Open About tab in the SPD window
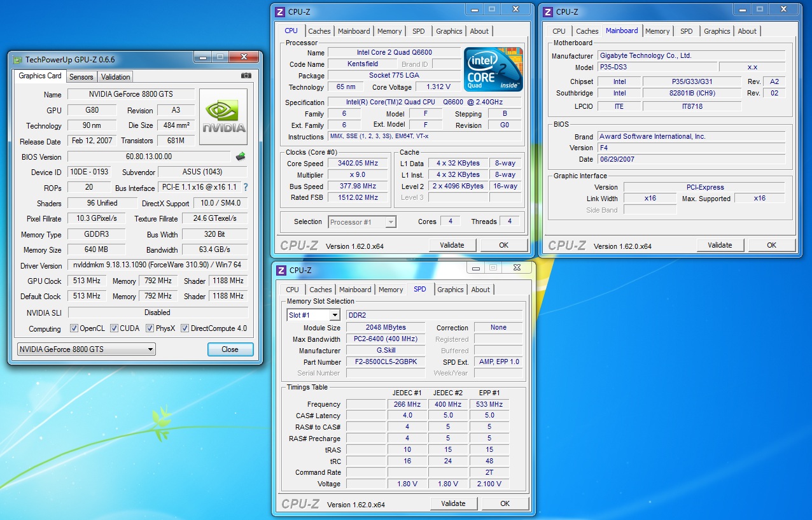812x520 pixels. tap(480, 290)
